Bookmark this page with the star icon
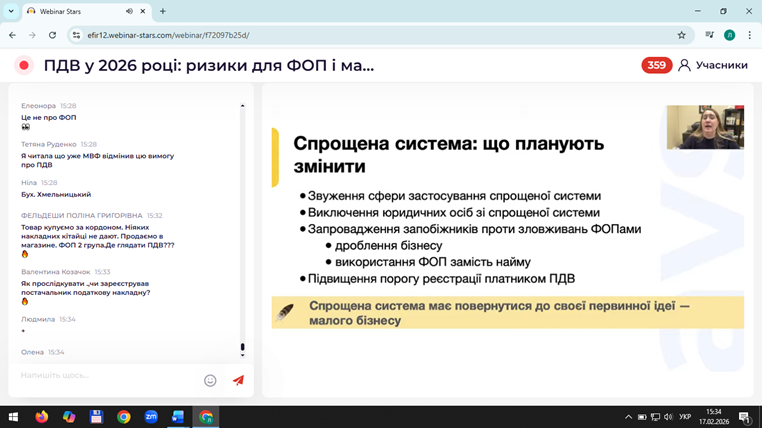Image resolution: width=762 pixels, height=428 pixels. pyautogui.click(x=682, y=35)
